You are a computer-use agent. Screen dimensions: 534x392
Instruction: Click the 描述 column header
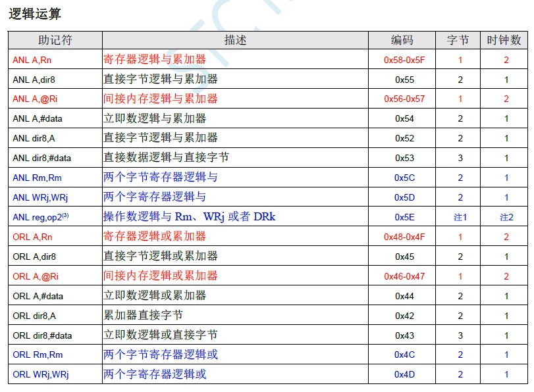(x=235, y=40)
